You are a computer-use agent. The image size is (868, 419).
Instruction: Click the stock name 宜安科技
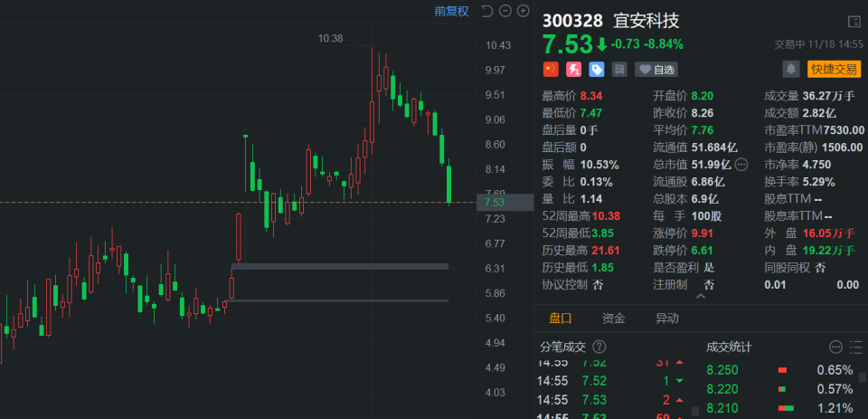click(x=646, y=21)
